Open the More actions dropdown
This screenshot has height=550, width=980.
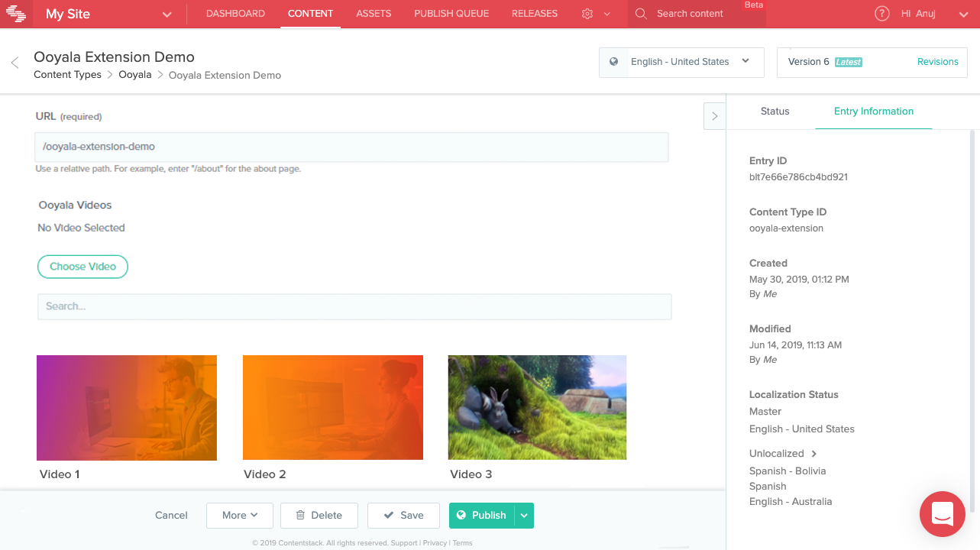[240, 516]
